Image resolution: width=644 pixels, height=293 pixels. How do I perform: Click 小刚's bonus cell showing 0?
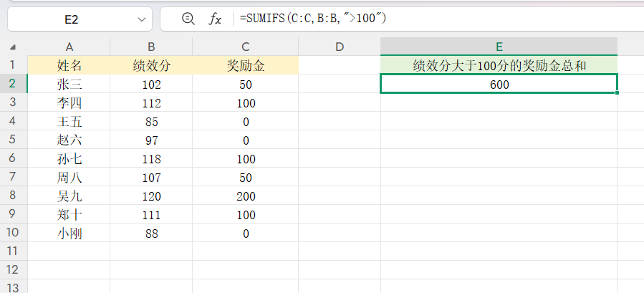[246, 233]
